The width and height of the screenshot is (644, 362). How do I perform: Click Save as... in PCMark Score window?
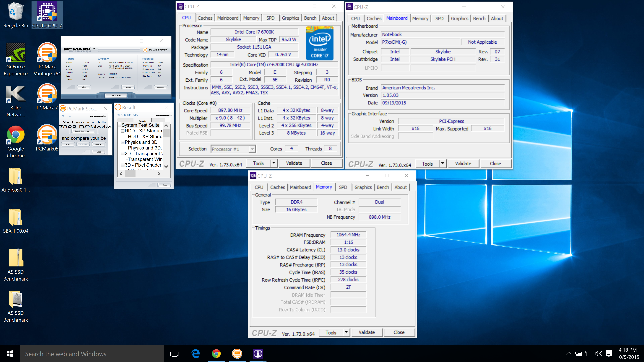(99, 144)
